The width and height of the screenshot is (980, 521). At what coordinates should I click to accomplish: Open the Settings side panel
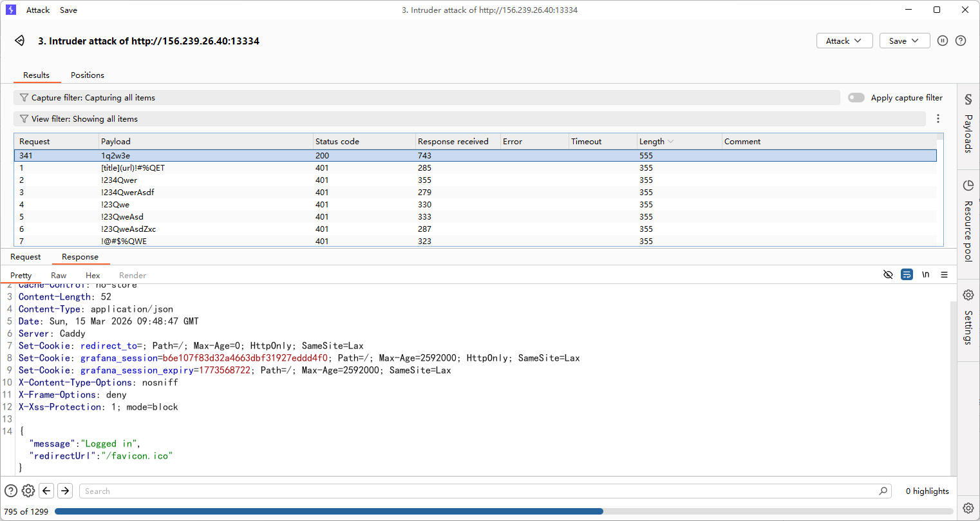pos(968,317)
